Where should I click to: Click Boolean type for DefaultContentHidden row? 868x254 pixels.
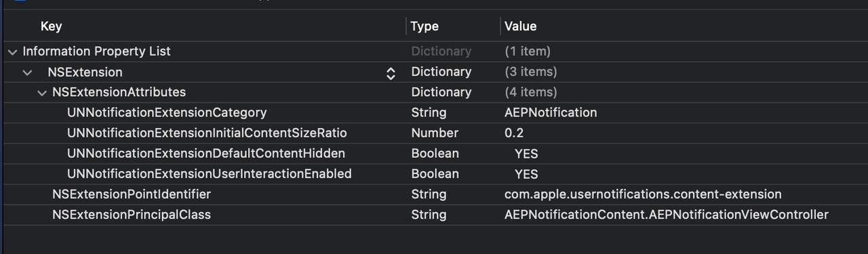[x=435, y=153]
